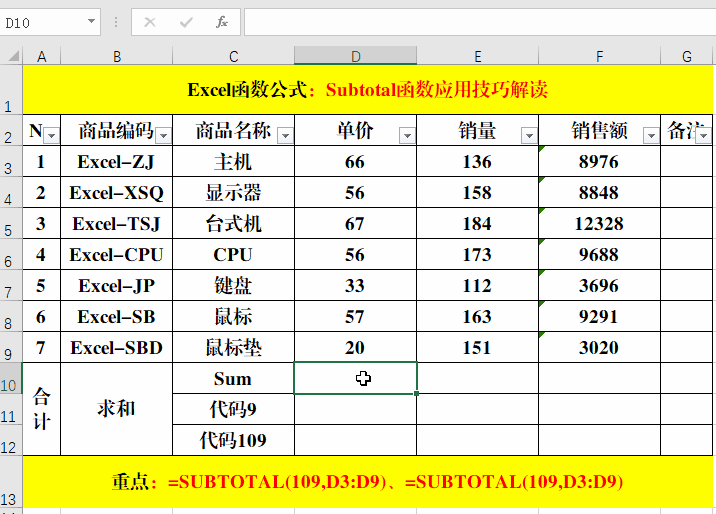716x514 pixels.
Task: Click cell '主机'
Action: coord(233,162)
